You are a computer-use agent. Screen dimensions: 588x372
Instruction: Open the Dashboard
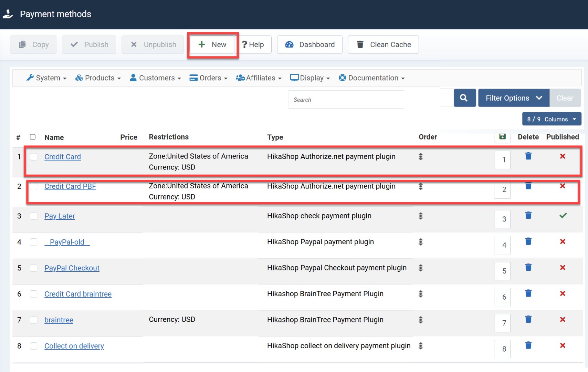(309, 45)
